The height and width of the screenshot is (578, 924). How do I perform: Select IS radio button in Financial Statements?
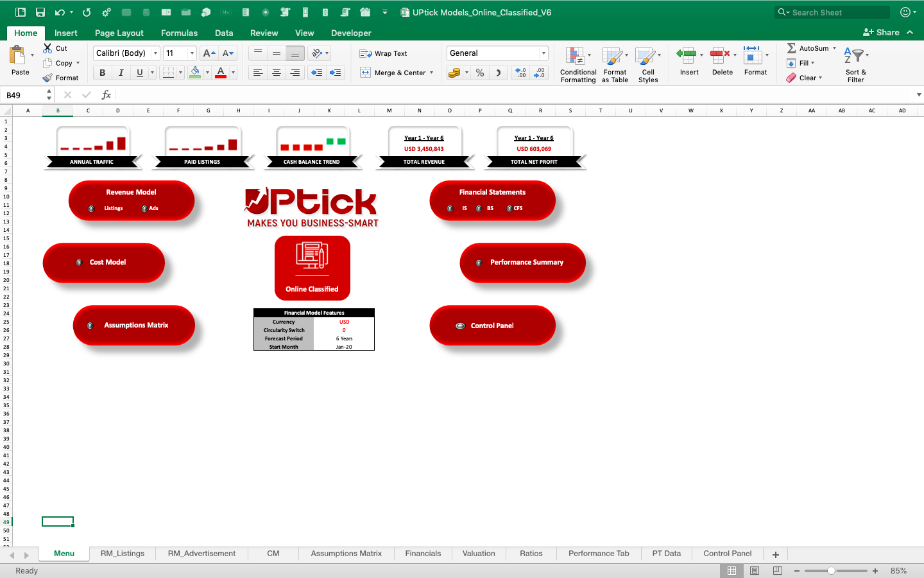[x=450, y=209]
